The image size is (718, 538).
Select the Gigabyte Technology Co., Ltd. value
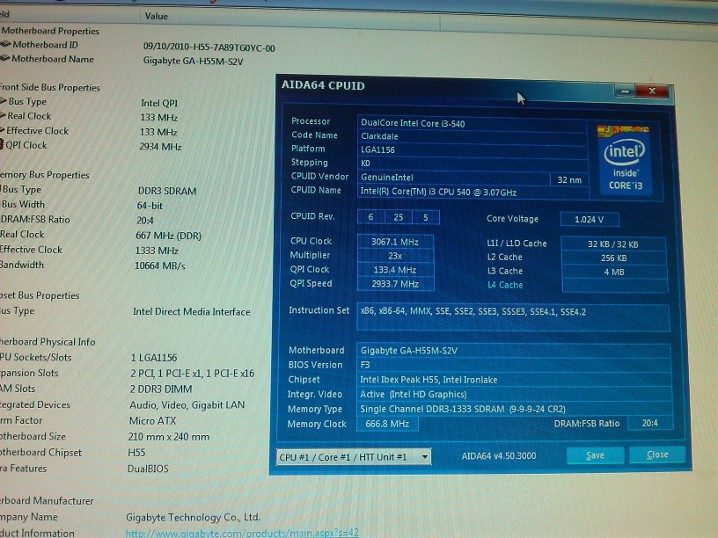[x=193, y=517]
